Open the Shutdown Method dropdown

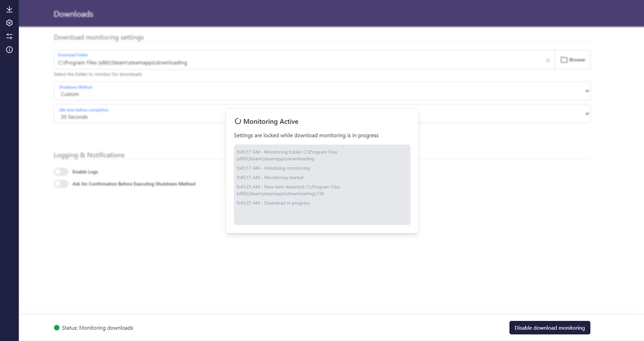(x=587, y=91)
